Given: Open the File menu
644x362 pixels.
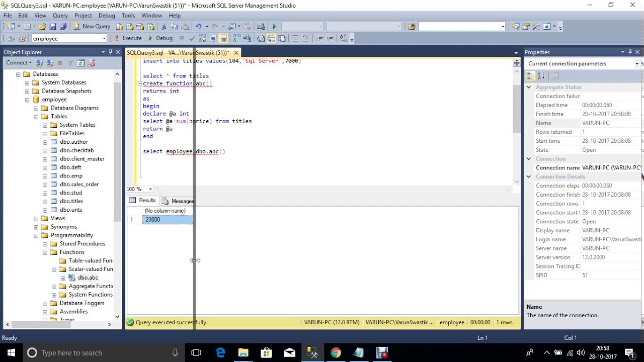Looking at the screenshot, I should click(x=8, y=16).
